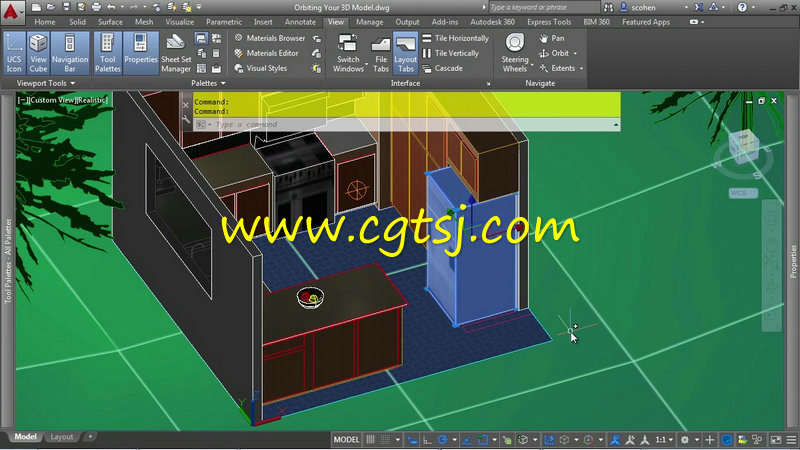
Task: Click the Autodesk Exchange X icon
Action: point(698,7)
